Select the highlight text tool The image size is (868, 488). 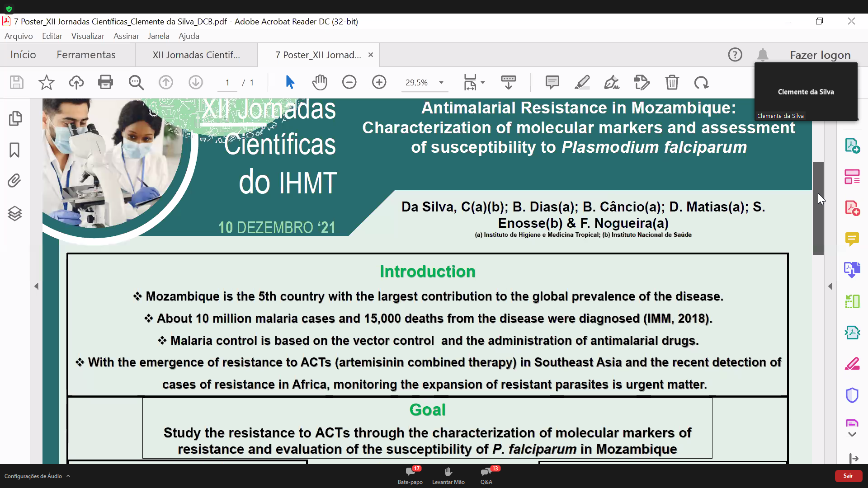582,82
